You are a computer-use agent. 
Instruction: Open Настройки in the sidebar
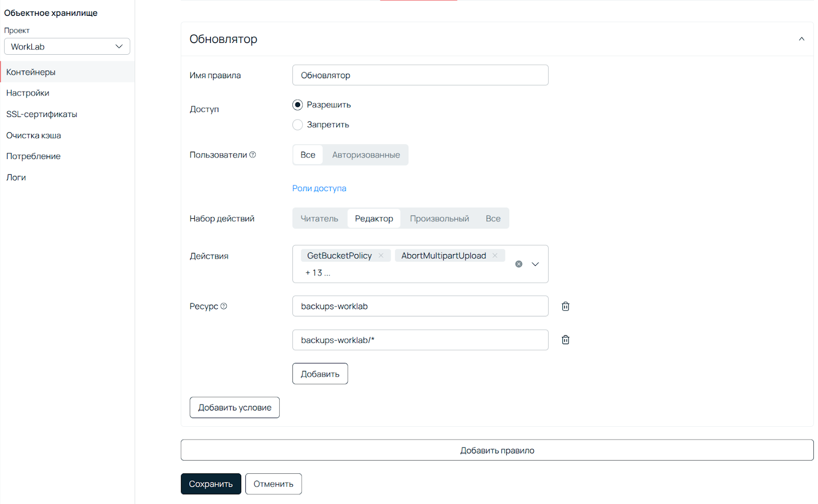point(67,93)
